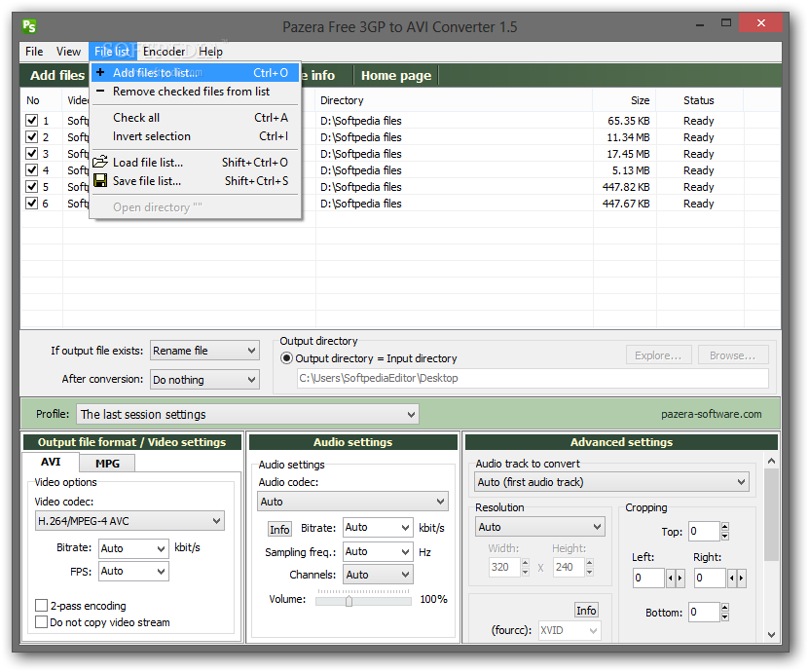Viewport: 809px width, 672px height.
Task: Enable Do not copy video stream checkbox
Action: [x=41, y=621]
